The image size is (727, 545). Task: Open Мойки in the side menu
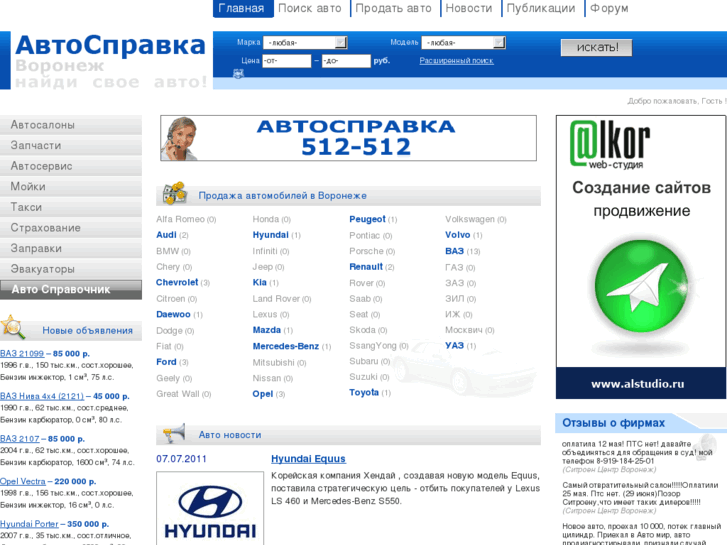pyautogui.click(x=71, y=186)
